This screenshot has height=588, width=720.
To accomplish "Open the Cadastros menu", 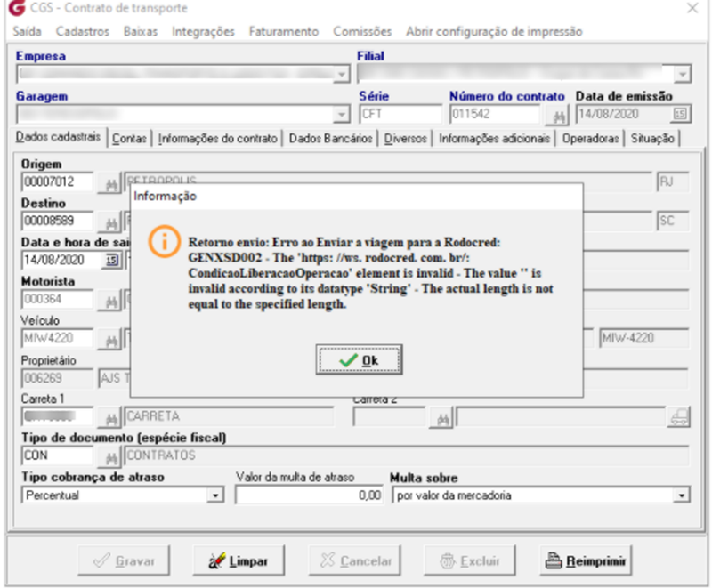I will (x=83, y=32).
